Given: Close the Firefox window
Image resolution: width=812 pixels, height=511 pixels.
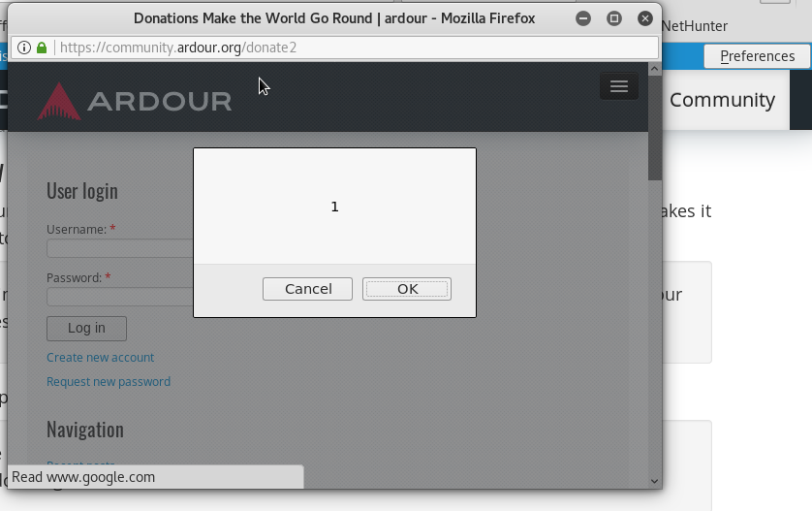Looking at the screenshot, I should tap(645, 18).
